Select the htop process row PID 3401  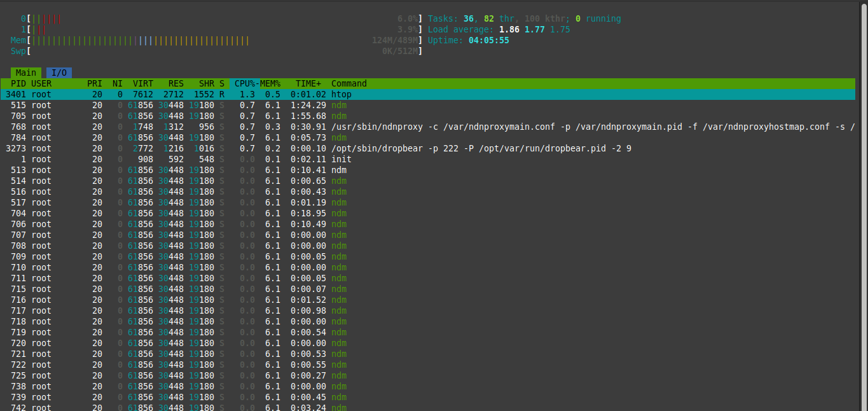428,94
